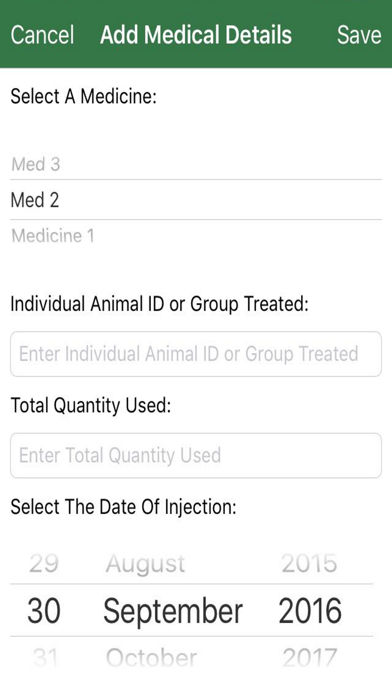392x696 pixels.
Task: Tap the Add Medical Details title
Action: pyautogui.click(x=196, y=35)
